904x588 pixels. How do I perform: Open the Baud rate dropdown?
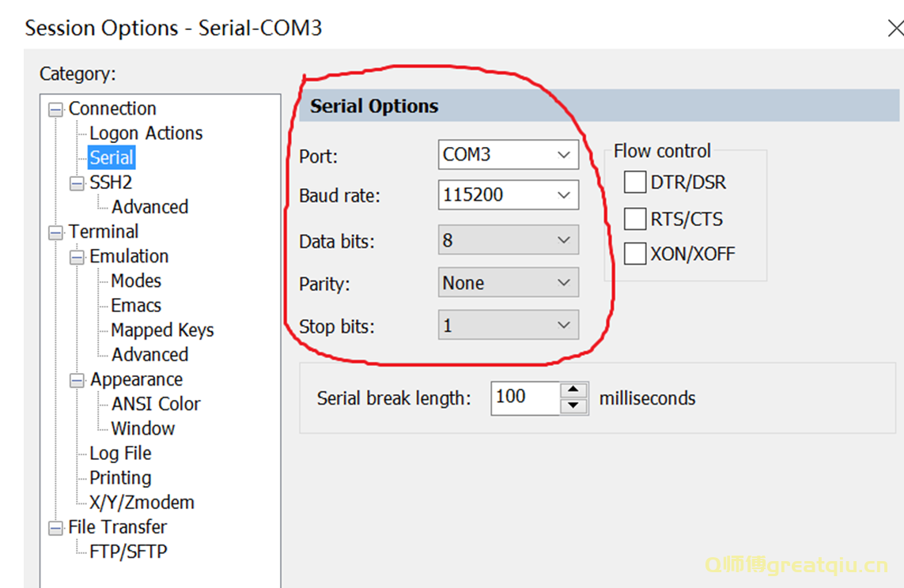pyautogui.click(x=508, y=195)
